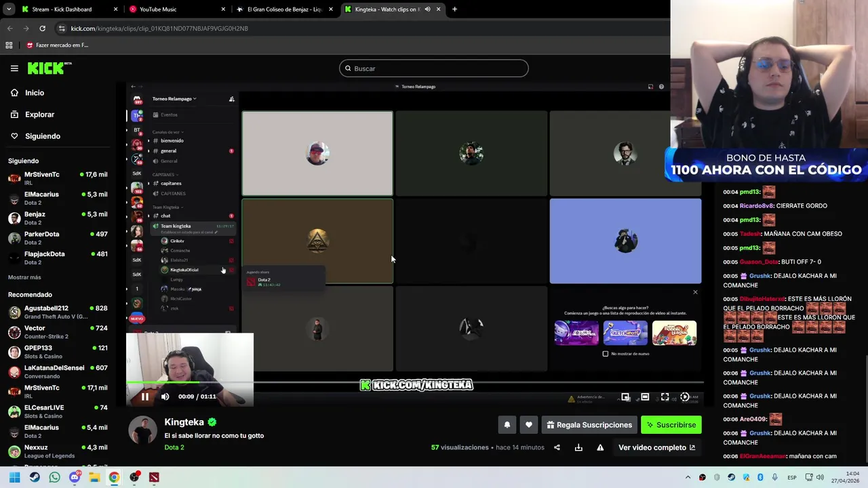Viewport: 868px width, 488px height.
Task: Click the green Suscribirse button
Action: [x=671, y=425]
